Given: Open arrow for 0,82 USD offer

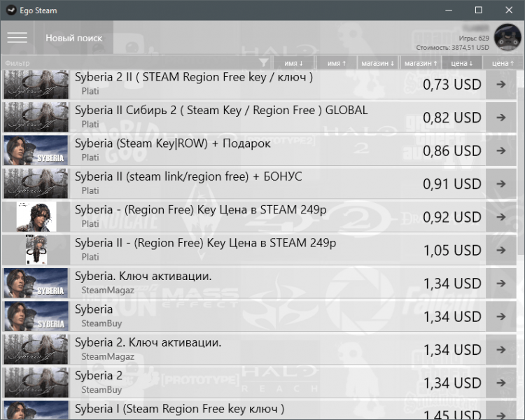Looking at the screenshot, I should click(x=501, y=117).
